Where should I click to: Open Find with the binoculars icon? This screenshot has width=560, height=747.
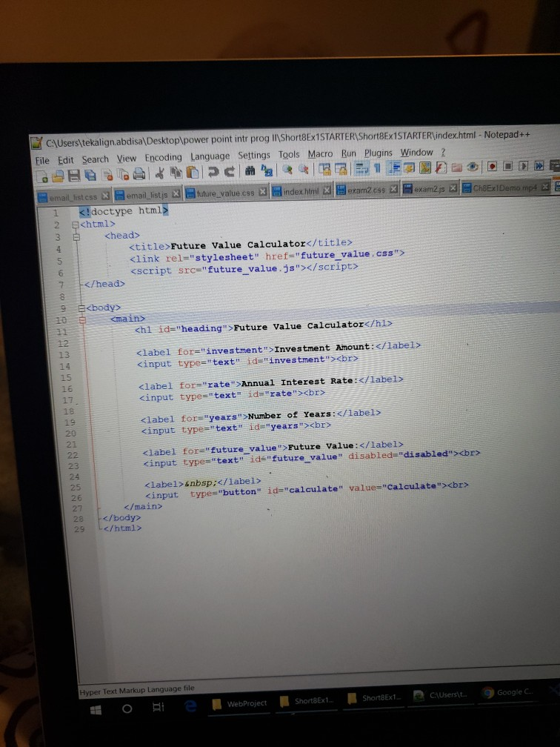coord(250,170)
